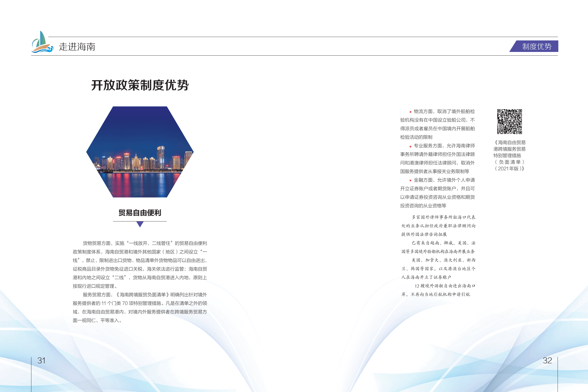588x392 pixels.
Task: Click the line 投资咨询的从业资格等
Action: tap(423, 206)
